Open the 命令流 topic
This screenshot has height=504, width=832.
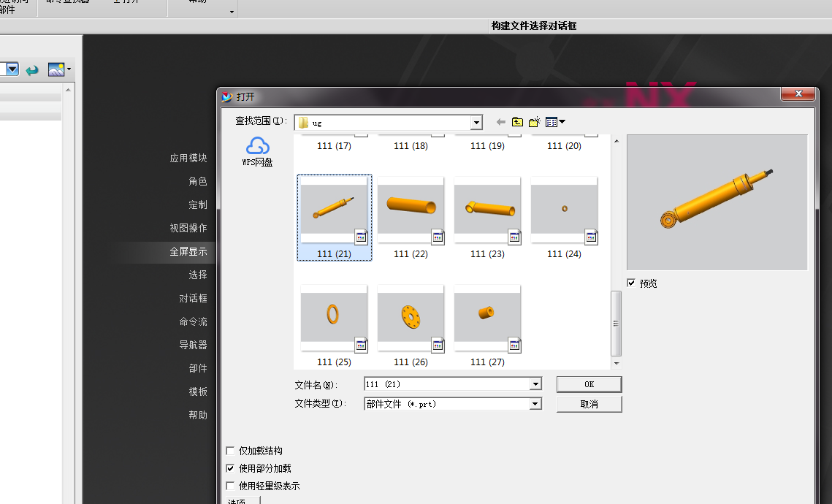pyautogui.click(x=193, y=321)
